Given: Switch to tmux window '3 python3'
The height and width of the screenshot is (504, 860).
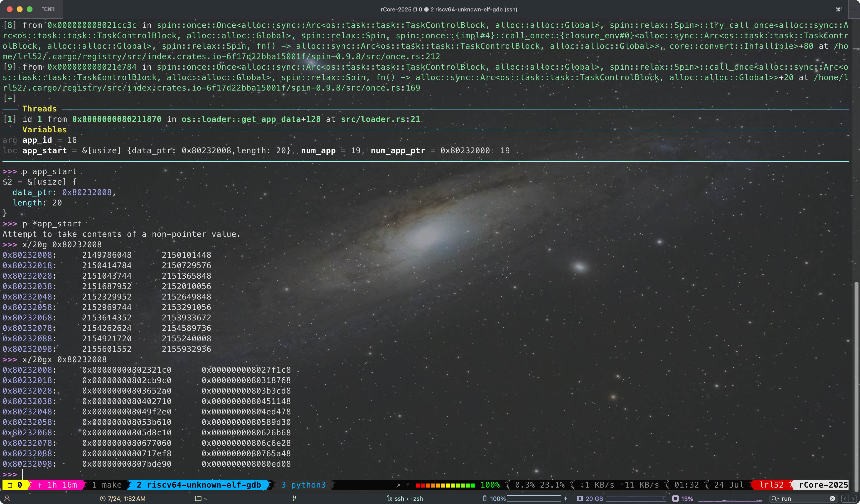Looking at the screenshot, I should tap(303, 485).
